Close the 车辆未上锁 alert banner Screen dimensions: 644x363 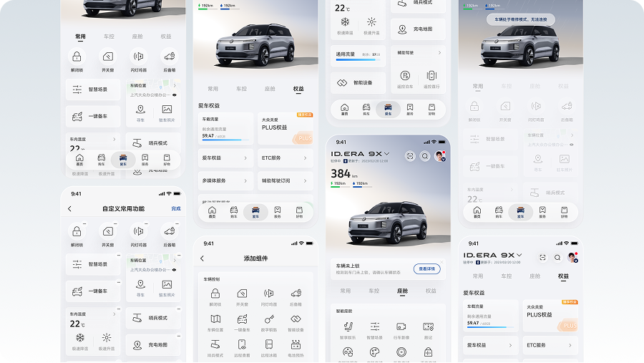pos(443,262)
